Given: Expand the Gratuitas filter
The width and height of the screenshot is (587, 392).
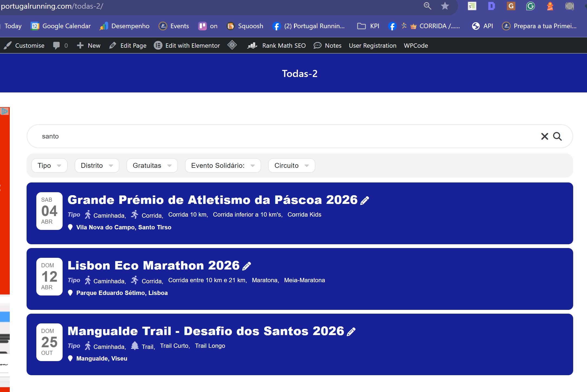Looking at the screenshot, I should [x=152, y=166].
